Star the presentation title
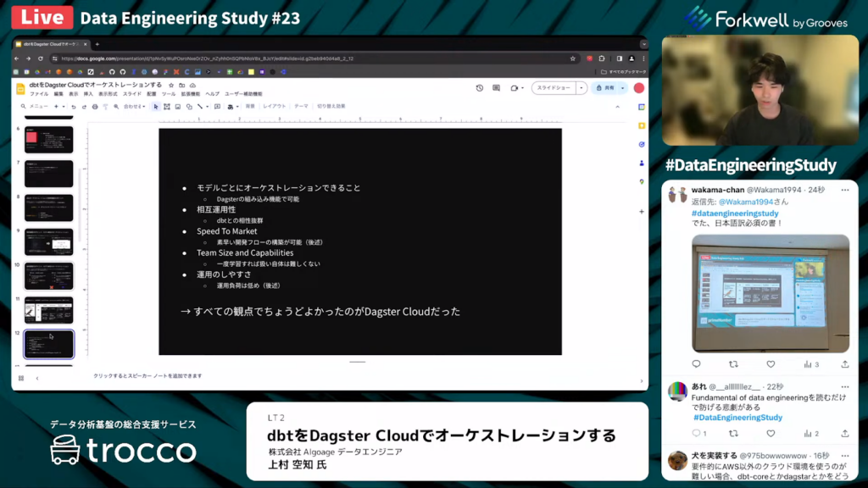This screenshot has width=868, height=488. point(171,86)
